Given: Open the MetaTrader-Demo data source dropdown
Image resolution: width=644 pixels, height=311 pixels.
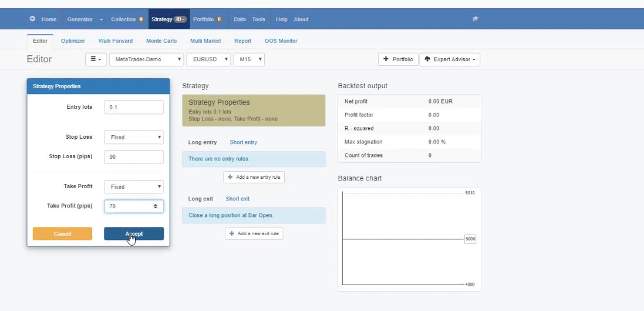Looking at the screenshot, I should coord(146,59).
